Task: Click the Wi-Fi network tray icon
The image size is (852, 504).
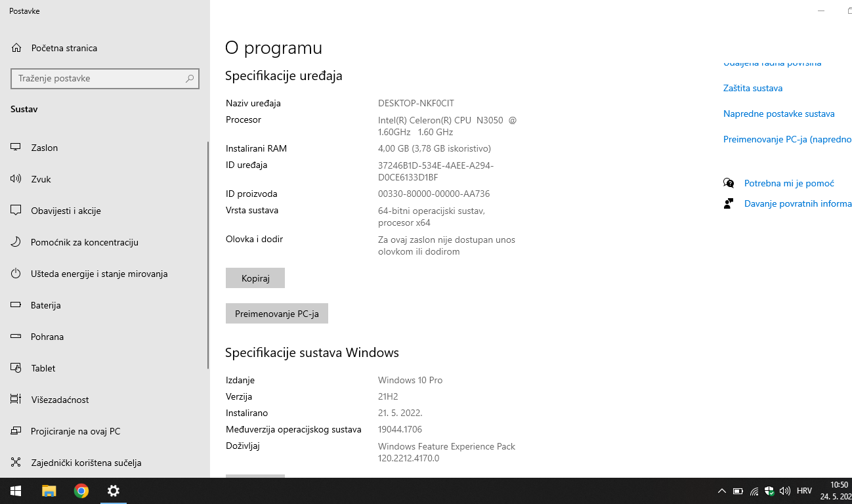Action: (754, 491)
